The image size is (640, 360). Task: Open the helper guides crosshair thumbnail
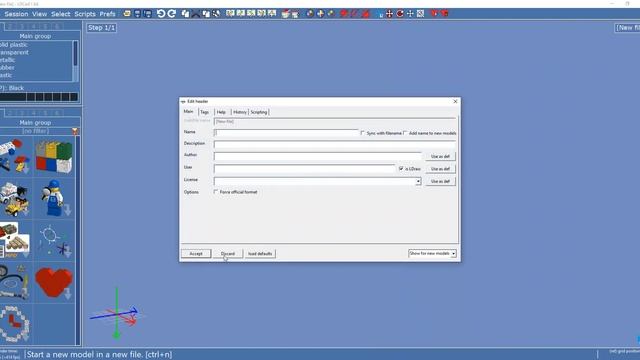tap(54, 240)
